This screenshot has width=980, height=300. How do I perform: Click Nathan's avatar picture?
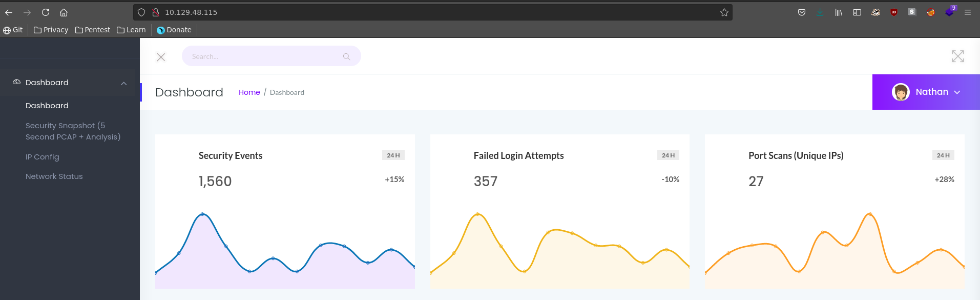(x=900, y=92)
